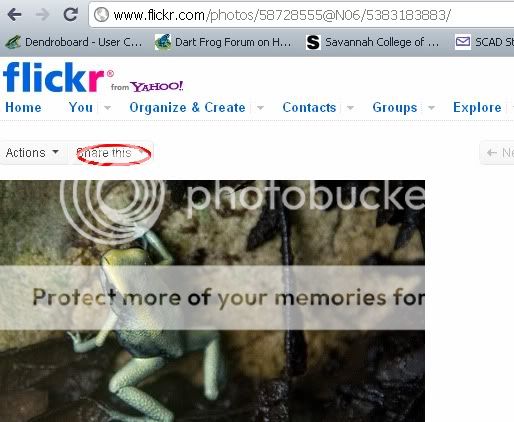514x422 pixels.
Task: Click the Yahoo! logo link
Action: point(157,86)
